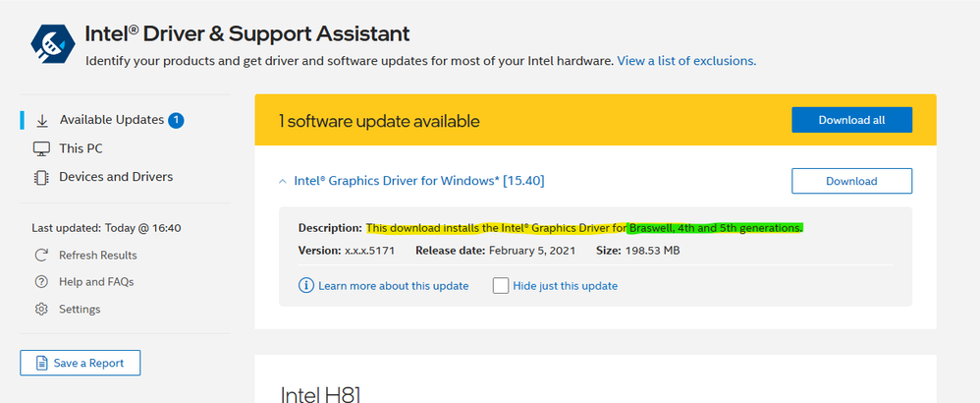Click the circular refresh arrow icon
The image size is (980, 403).
pyautogui.click(x=41, y=256)
